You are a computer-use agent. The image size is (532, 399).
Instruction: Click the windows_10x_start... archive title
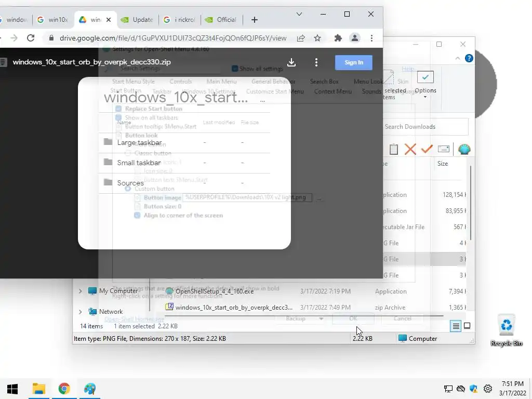(x=176, y=98)
